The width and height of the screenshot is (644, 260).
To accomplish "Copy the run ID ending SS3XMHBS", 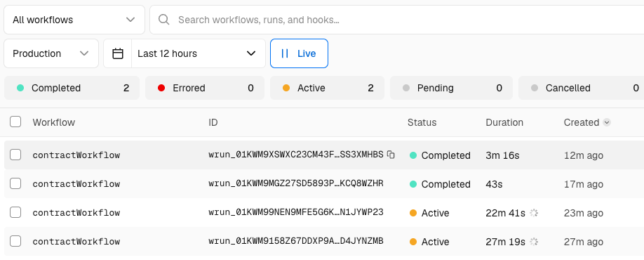I will 391,155.
